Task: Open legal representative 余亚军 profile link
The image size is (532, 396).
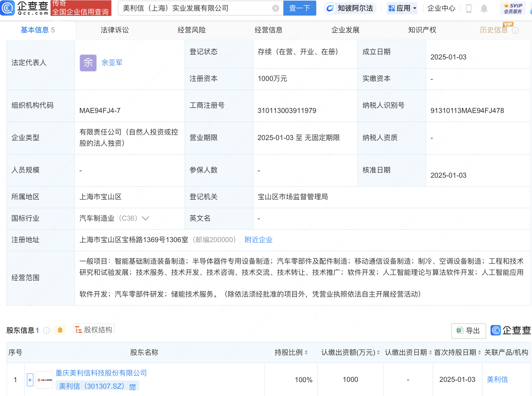Action: coord(112,63)
